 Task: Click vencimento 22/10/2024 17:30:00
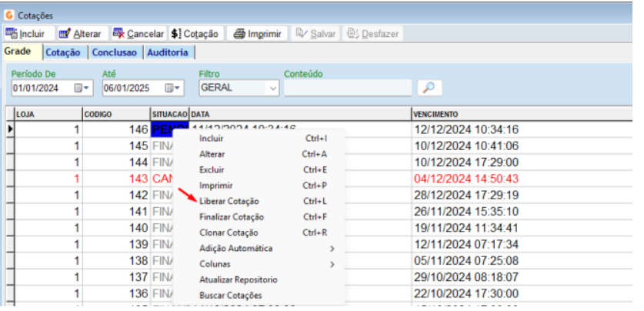tap(466, 294)
